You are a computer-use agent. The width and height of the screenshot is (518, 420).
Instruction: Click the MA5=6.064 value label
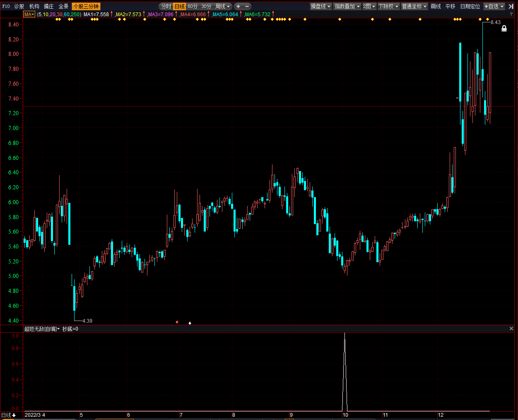(x=225, y=14)
